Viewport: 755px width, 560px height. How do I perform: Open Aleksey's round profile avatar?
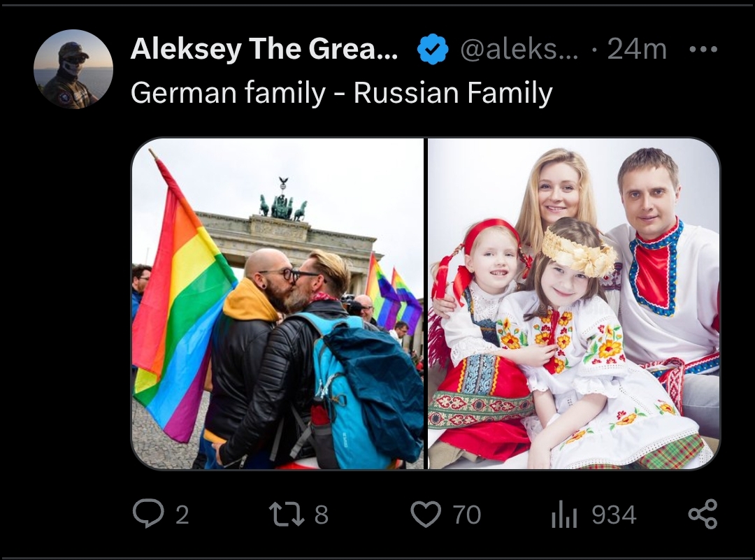73,69
